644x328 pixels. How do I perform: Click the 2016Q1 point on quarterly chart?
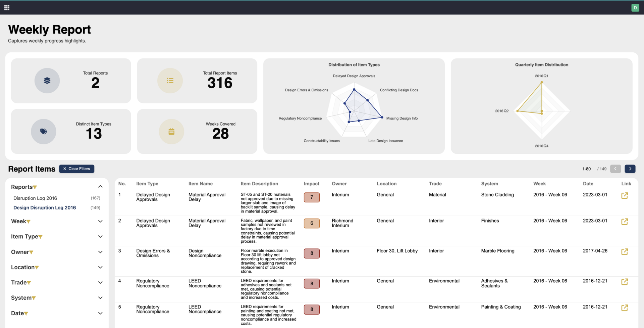(x=541, y=82)
